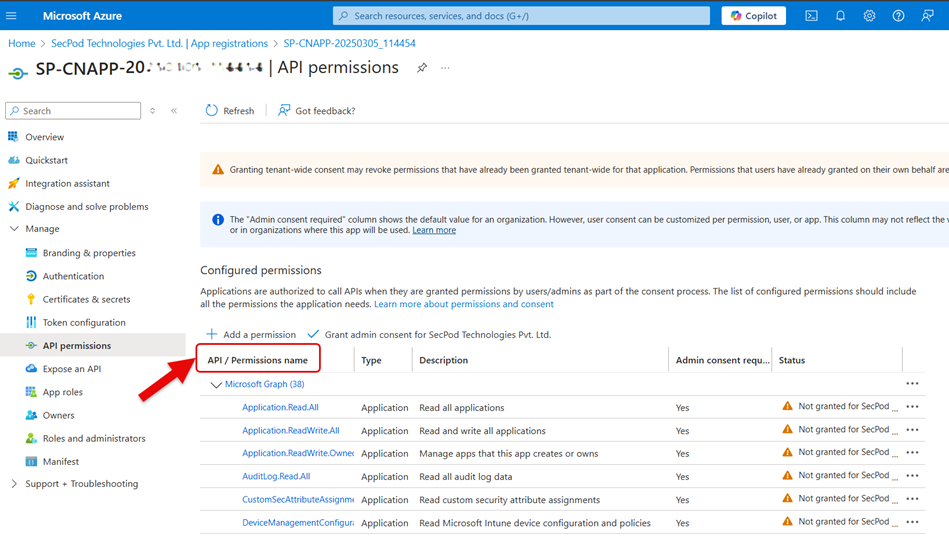The width and height of the screenshot is (949, 539).
Task: Open Certificates & secrets
Action: (86, 299)
